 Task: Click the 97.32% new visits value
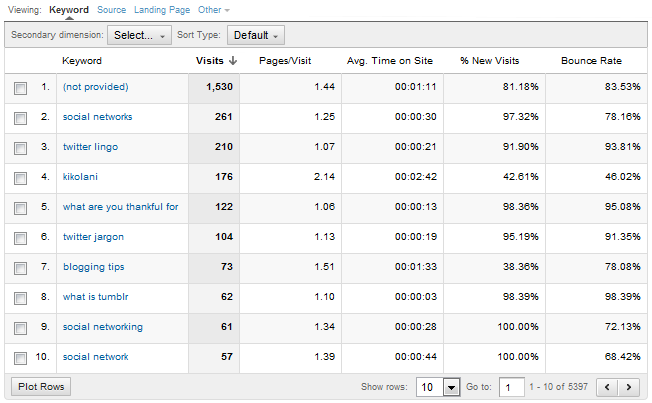[x=521, y=117]
